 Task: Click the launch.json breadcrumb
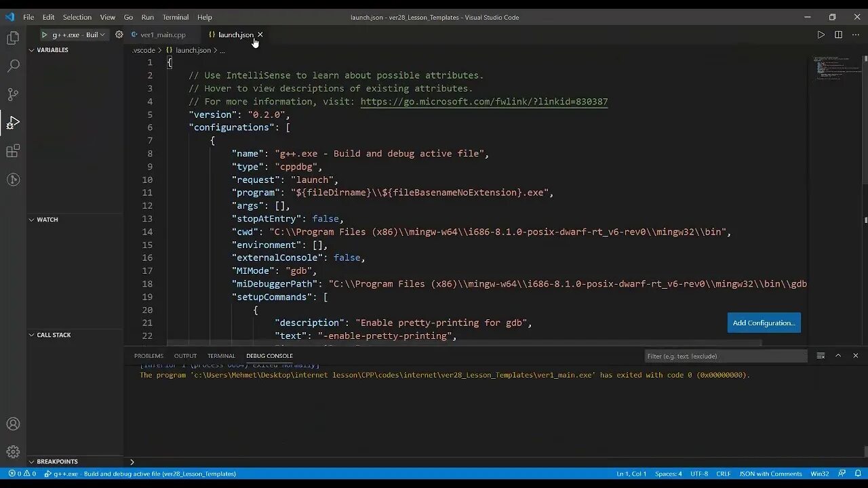[193, 50]
